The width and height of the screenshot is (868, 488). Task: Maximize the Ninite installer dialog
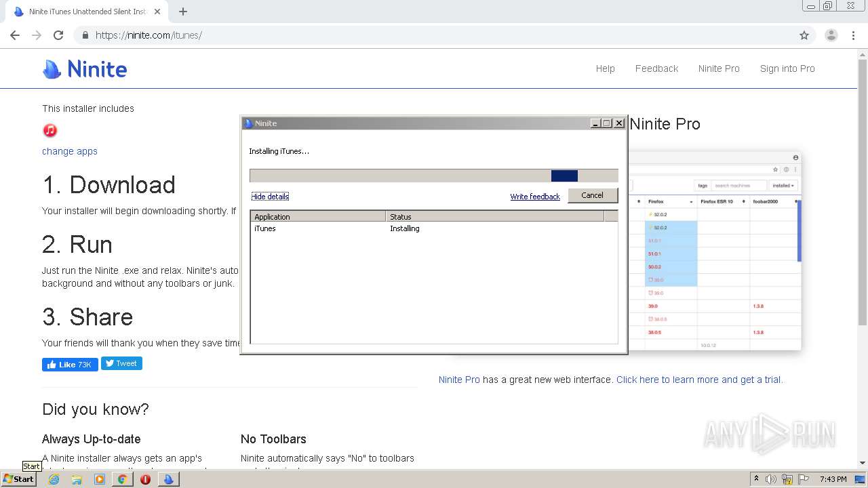pyautogui.click(x=607, y=123)
